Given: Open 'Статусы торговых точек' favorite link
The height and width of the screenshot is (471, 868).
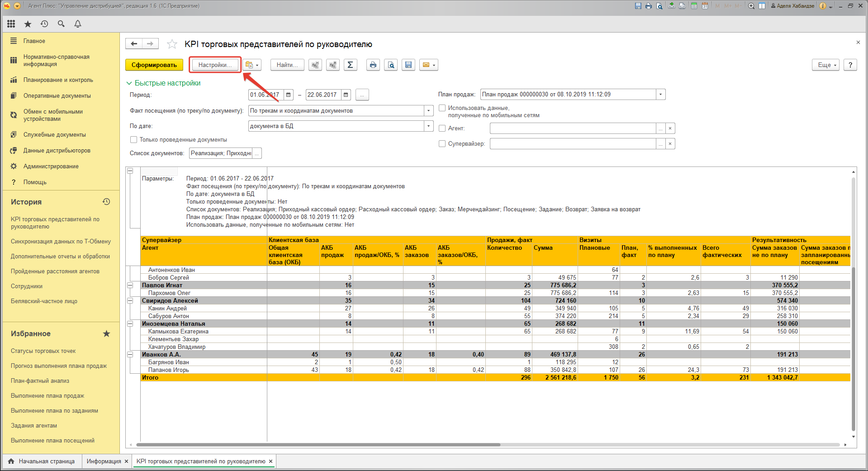Looking at the screenshot, I should [43, 351].
